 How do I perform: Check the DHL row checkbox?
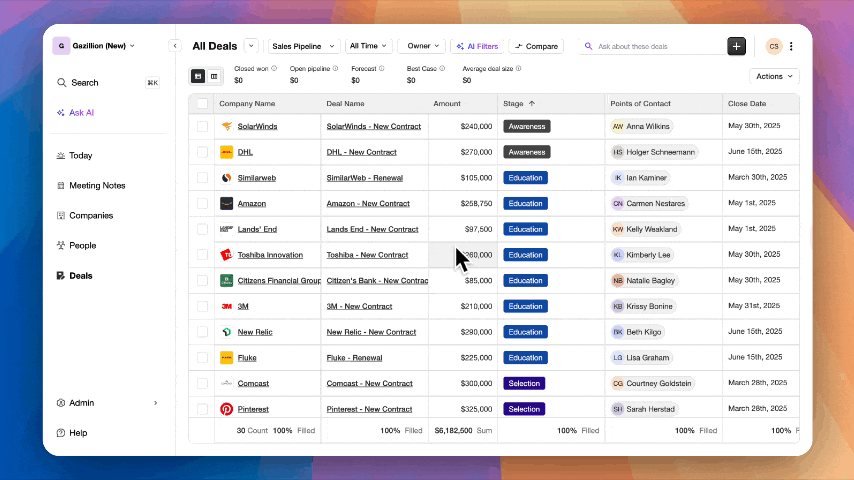click(x=202, y=152)
